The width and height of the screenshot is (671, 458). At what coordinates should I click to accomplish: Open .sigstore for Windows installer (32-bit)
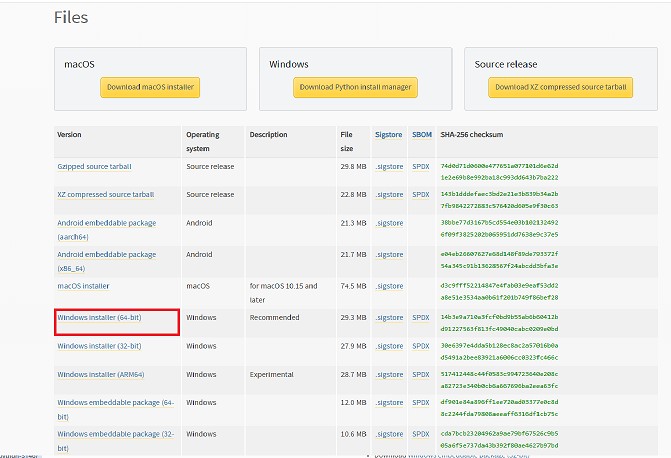(x=389, y=346)
